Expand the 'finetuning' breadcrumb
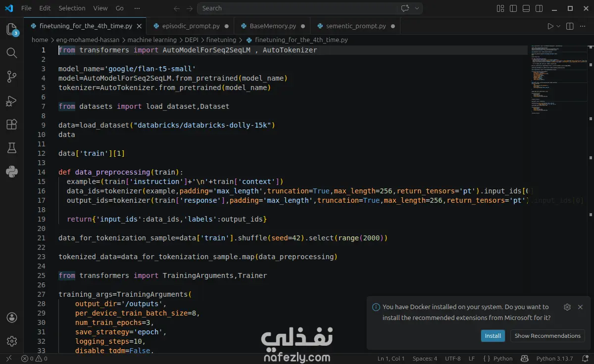 [x=221, y=40]
